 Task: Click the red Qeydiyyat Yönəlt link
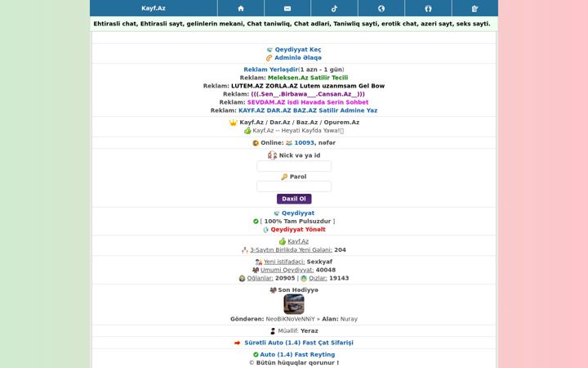coord(298,230)
